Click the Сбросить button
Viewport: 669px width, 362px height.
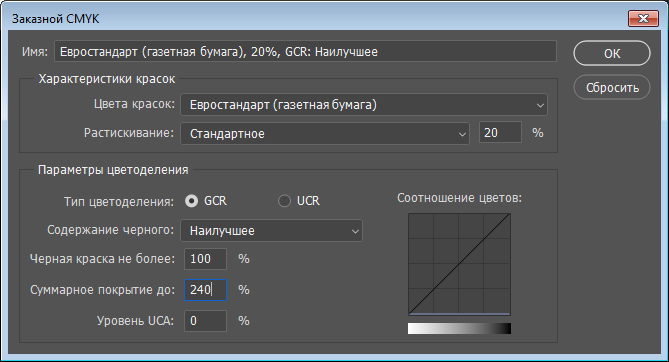point(612,88)
